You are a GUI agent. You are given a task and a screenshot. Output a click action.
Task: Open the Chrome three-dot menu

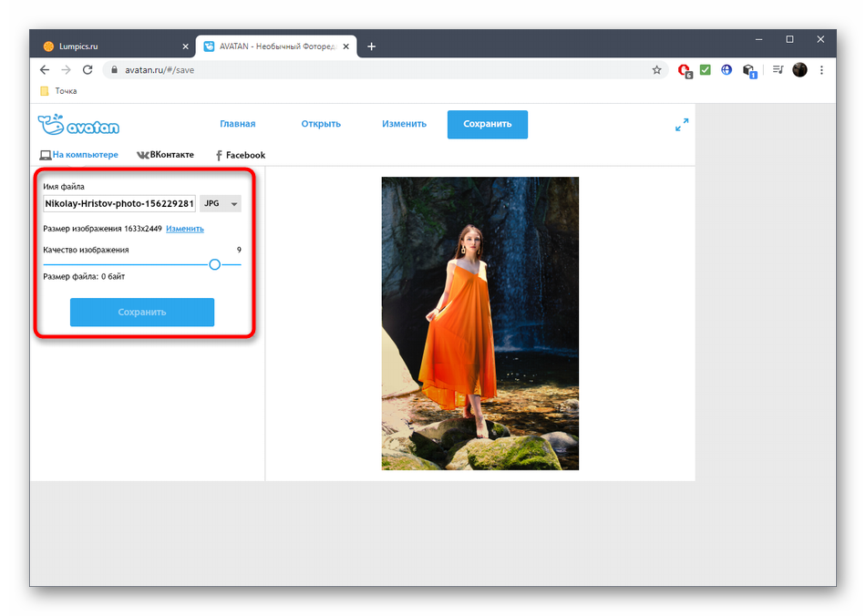(821, 70)
